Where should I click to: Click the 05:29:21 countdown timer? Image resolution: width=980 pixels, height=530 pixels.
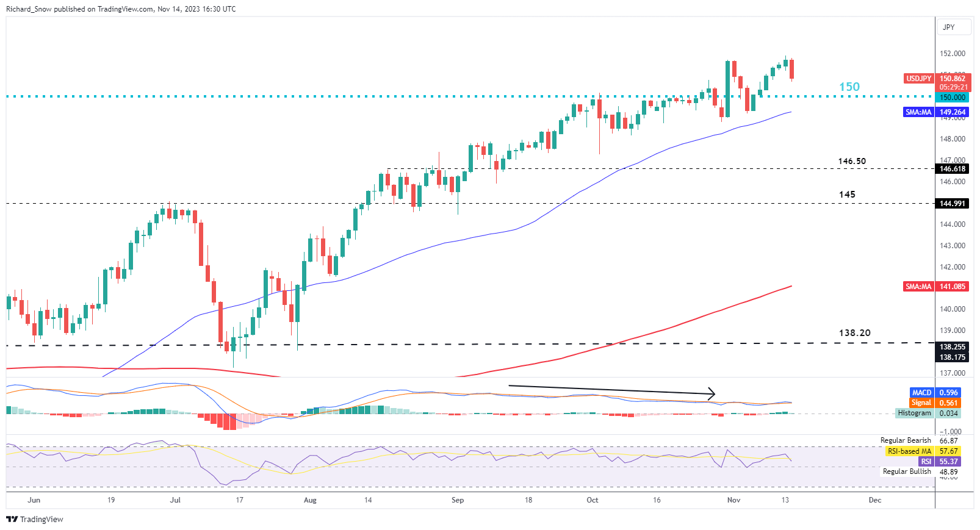[x=952, y=87]
